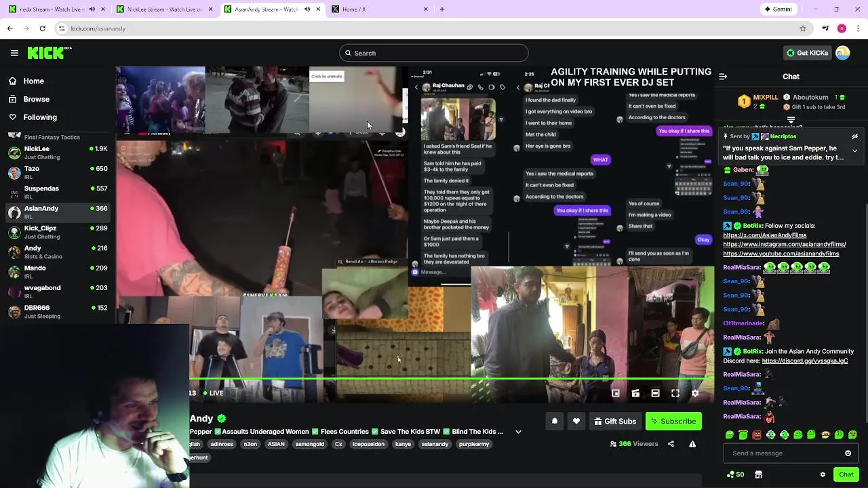Pick the first green emote in quick row
This screenshot has height=488, width=868.
tap(730, 435)
